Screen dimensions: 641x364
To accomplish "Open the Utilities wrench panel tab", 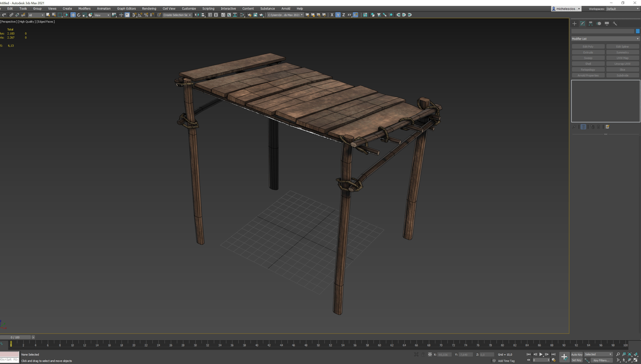I will (615, 23).
